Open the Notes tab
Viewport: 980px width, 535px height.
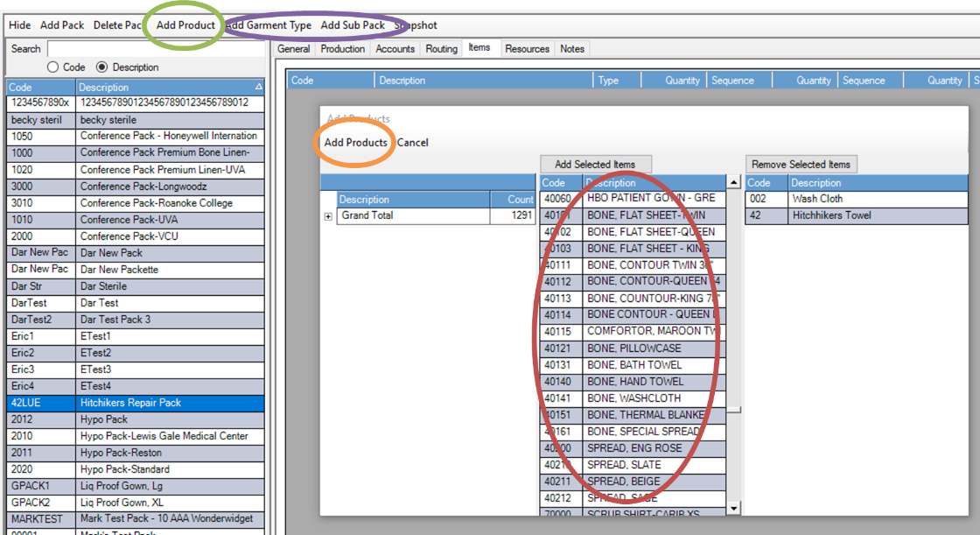[572, 49]
